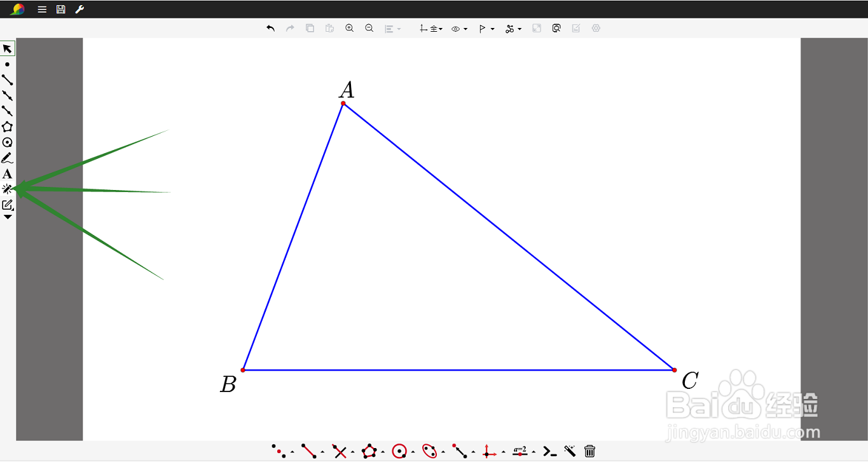Viewport: 868px width, 462px height.
Task: Select the vector arrow transform tool
Action: (x=460, y=451)
